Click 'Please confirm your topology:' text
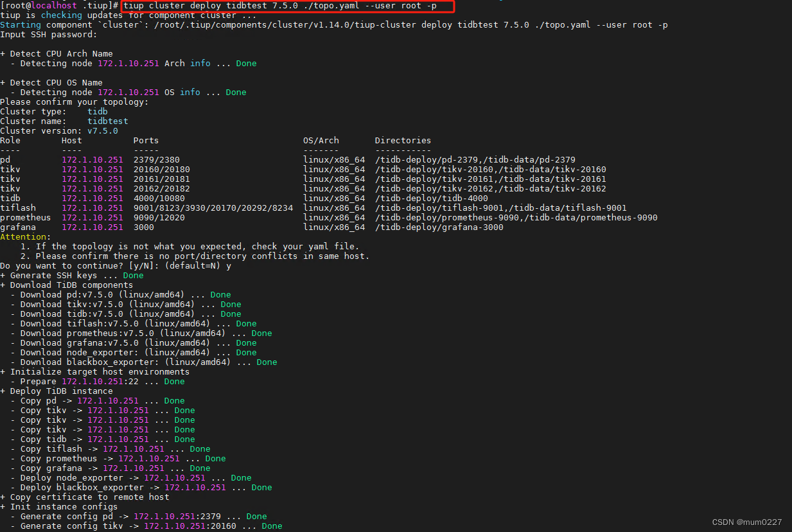The image size is (792, 532). (75, 102)
